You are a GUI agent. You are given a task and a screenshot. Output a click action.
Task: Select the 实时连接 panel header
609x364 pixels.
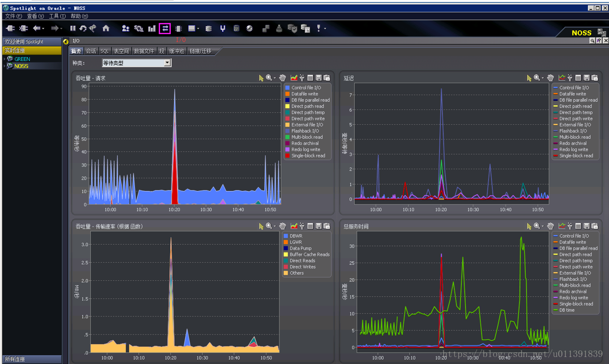32,50
